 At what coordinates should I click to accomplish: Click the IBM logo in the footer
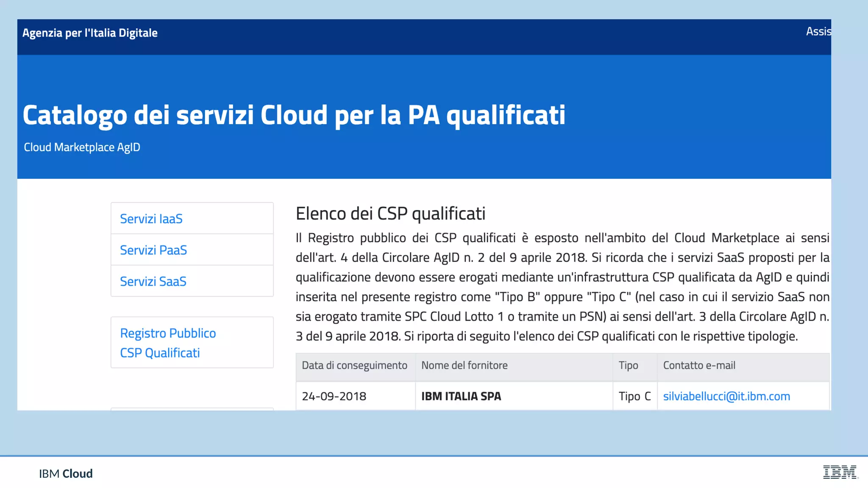[x=840, y=472]
